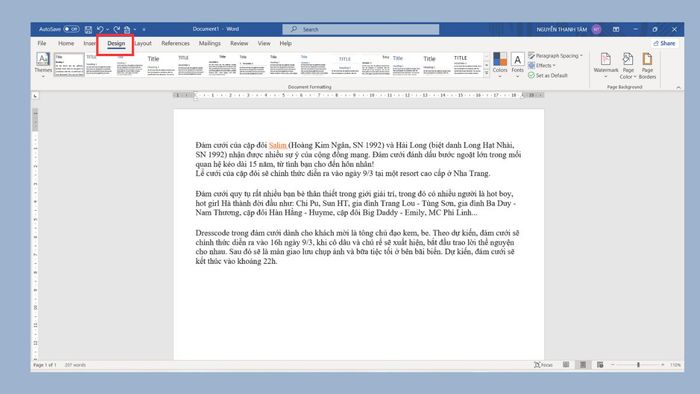Pick the last 'TITLE' style set thumbnail

[467, 65]
